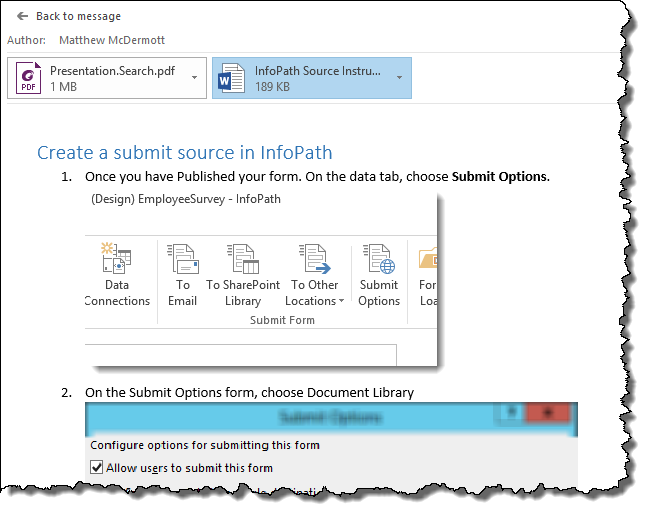Click the Data Connections icon in preview
The image size is (650, 514).
tap(116, 258)
